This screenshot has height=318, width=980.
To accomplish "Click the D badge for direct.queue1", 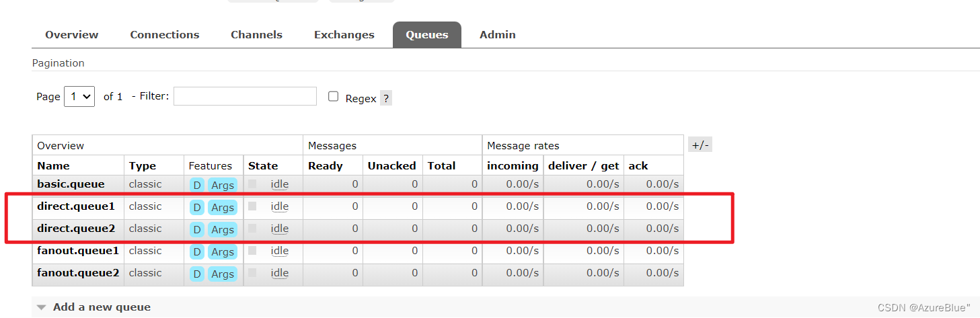I will click(x=197, y=207).
